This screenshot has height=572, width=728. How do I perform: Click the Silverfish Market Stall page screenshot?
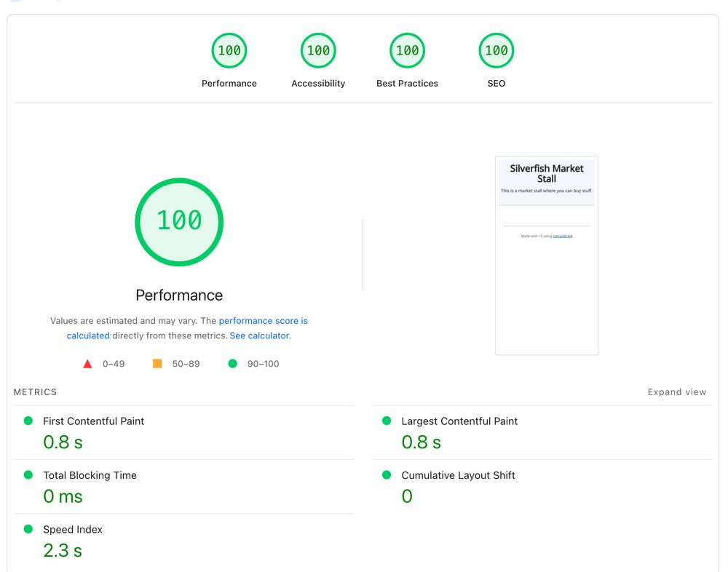(x=546, y=255)
